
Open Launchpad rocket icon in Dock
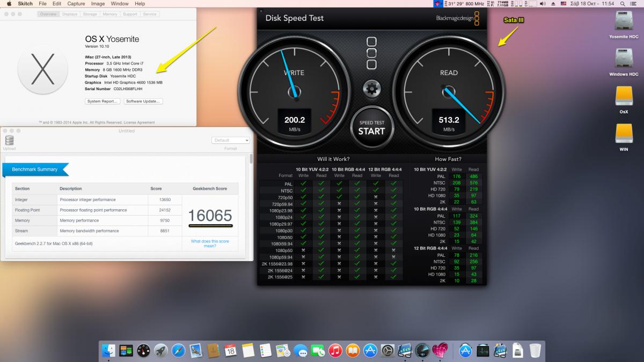coord(160,351)
